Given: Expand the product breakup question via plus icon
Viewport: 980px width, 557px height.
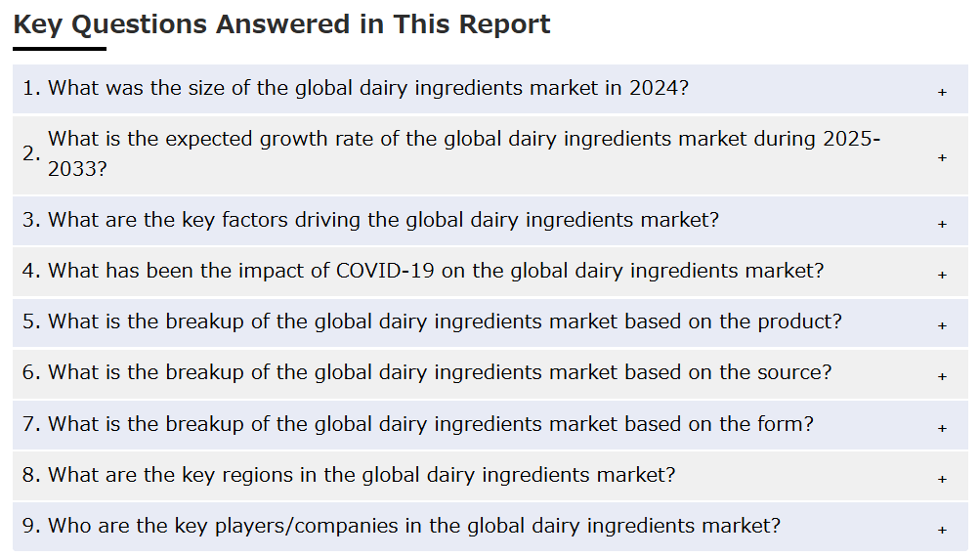Looking at the screenshot, I should (942, 325).
